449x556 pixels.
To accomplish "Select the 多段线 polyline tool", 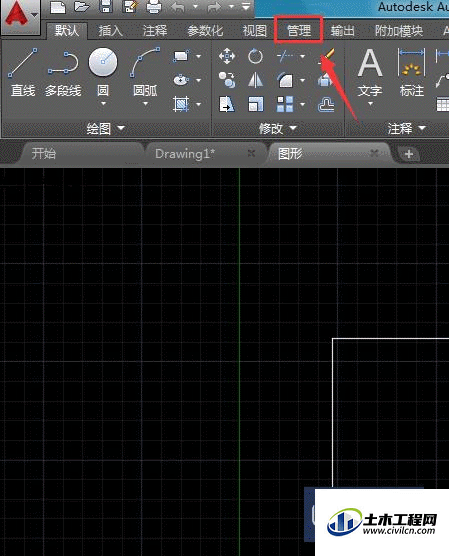I will coord(63,73).
